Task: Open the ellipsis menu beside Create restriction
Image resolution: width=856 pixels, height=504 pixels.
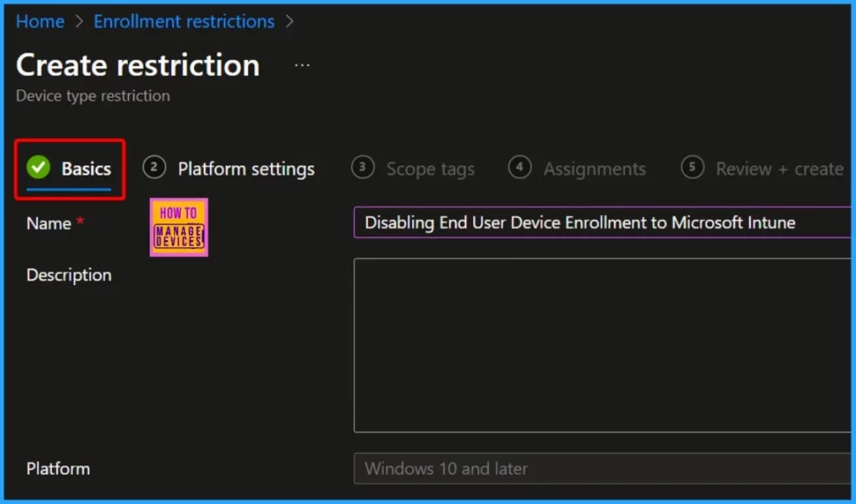Action: point(302,65)
